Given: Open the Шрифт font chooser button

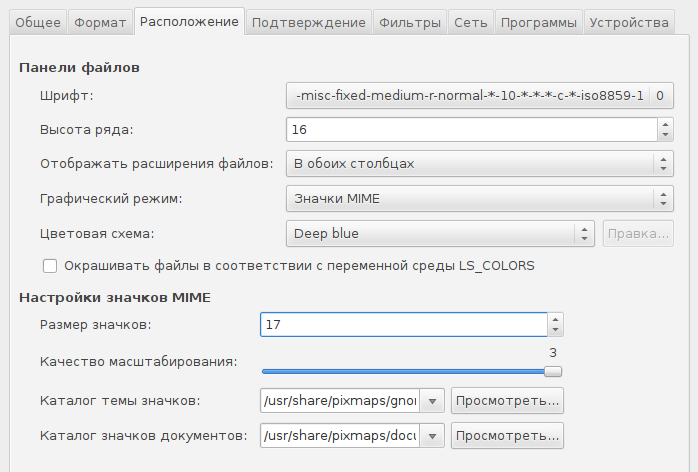Looking at the screenshot, I should click(x=480, y=95).
